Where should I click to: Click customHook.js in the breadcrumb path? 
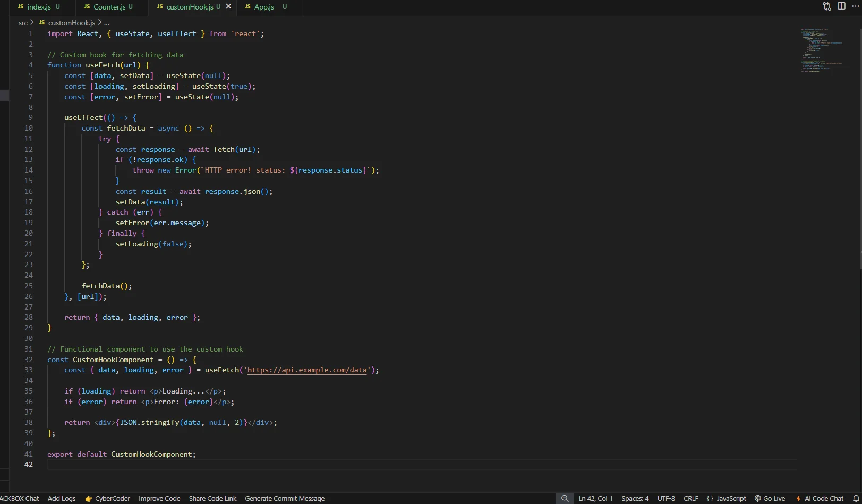click(71, 23)
